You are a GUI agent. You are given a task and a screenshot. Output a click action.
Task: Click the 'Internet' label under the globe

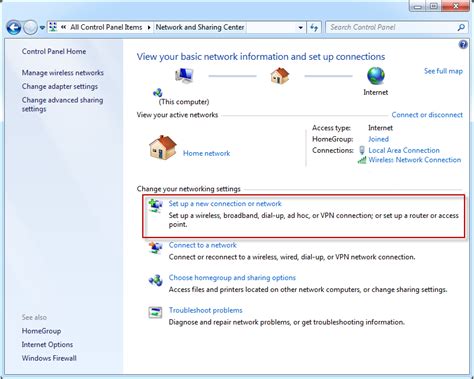coord(376,92)
